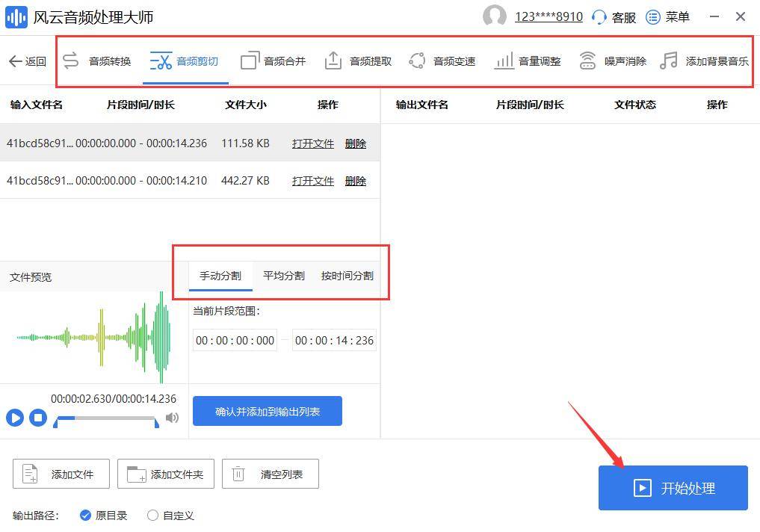Play the audio preview
The width and height of the screenshot is (760, 532).
point(15,418)
